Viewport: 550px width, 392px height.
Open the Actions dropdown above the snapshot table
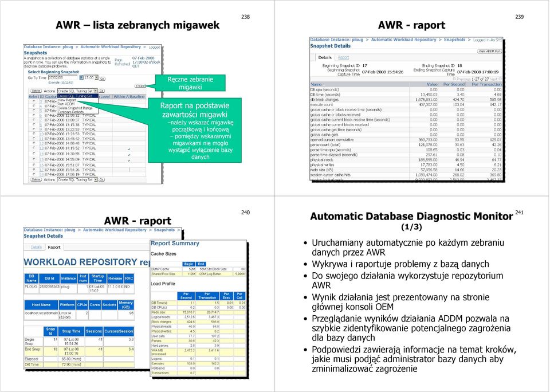click(x=77, y=91)
